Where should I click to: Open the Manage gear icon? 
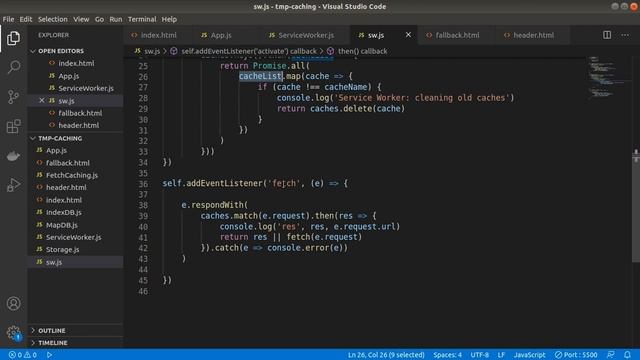(x=13, y=333)
